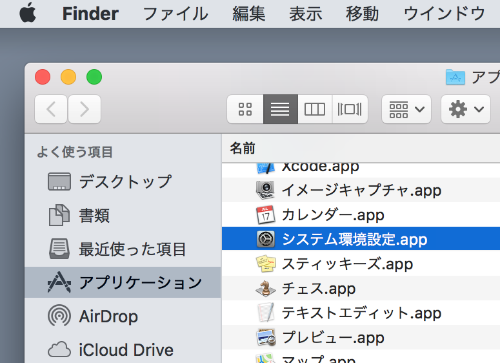Switch to column view mode

pos(315,109)
